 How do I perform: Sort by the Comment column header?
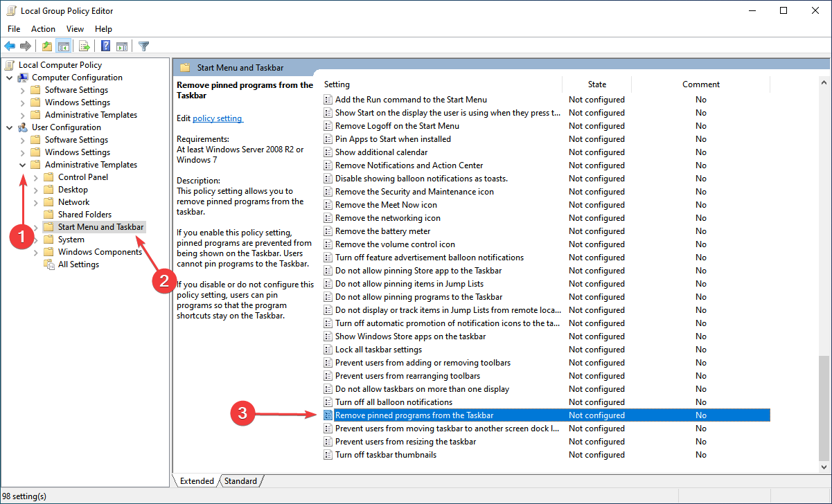(700, 84)
